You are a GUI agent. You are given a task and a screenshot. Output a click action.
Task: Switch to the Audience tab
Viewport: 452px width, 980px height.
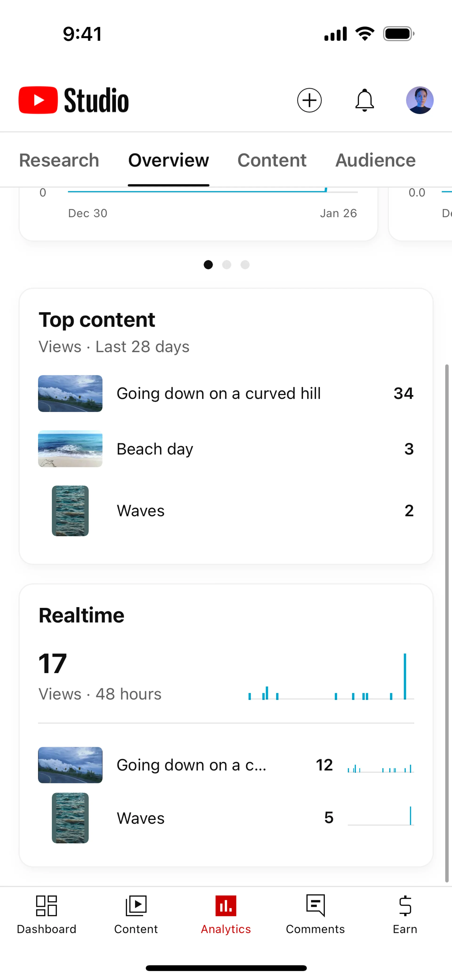pos(375,160)
